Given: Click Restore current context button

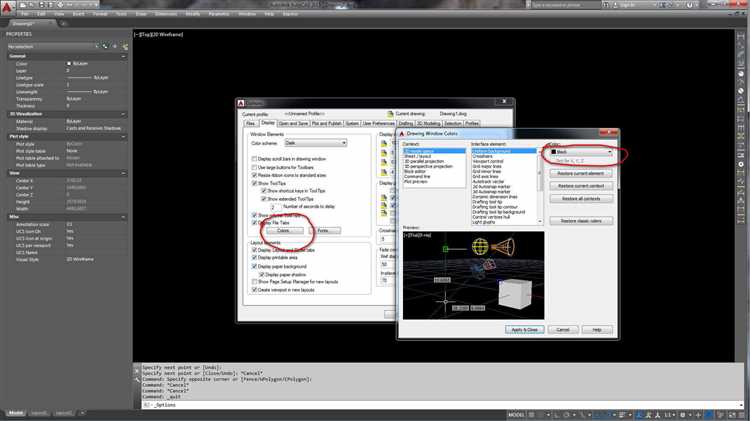Looking at the screenshot, I should click(581, 186).
